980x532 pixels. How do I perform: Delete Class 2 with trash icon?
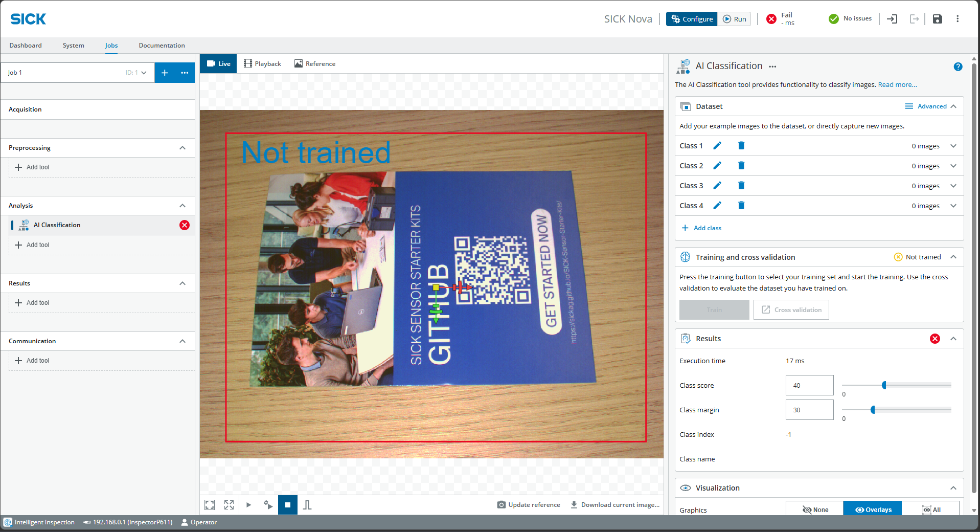click(741, 166)
